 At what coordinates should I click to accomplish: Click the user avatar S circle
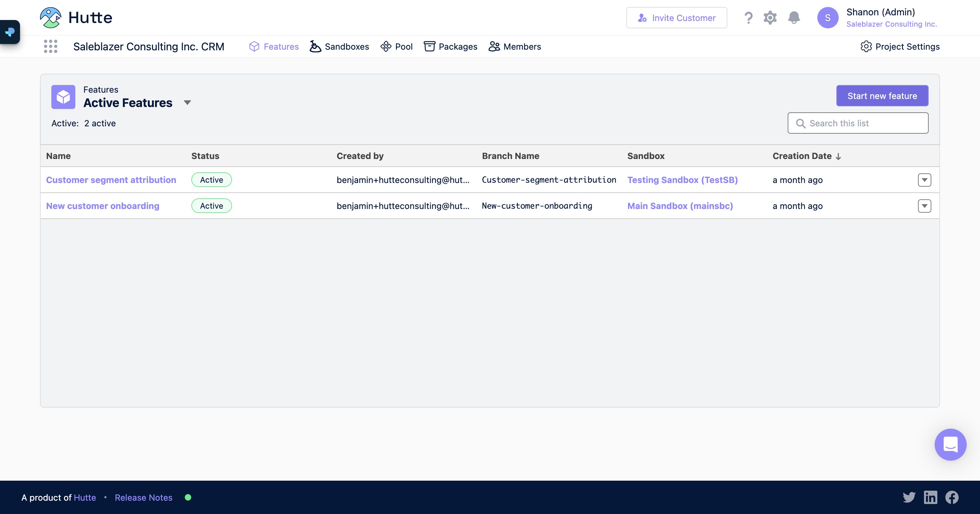click(x=827, y=18)
